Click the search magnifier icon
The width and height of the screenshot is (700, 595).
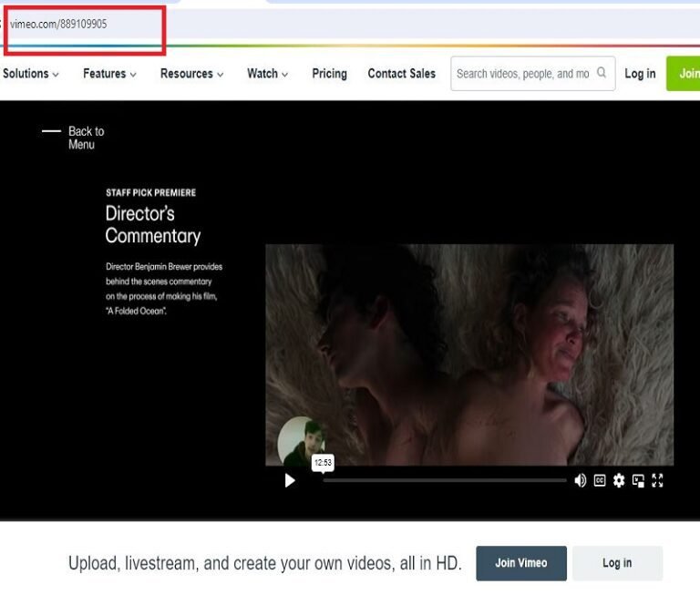(x=602, y=72)
